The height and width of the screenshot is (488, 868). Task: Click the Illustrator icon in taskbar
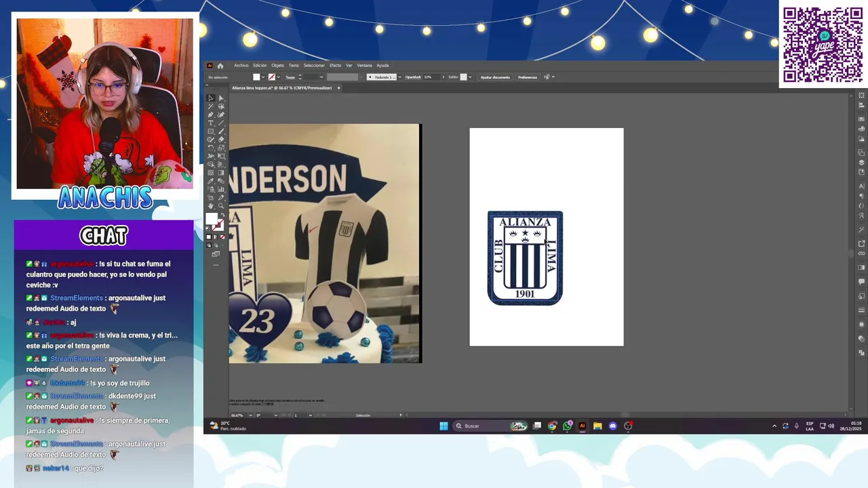pyautogui.click(x=582, y=426)
